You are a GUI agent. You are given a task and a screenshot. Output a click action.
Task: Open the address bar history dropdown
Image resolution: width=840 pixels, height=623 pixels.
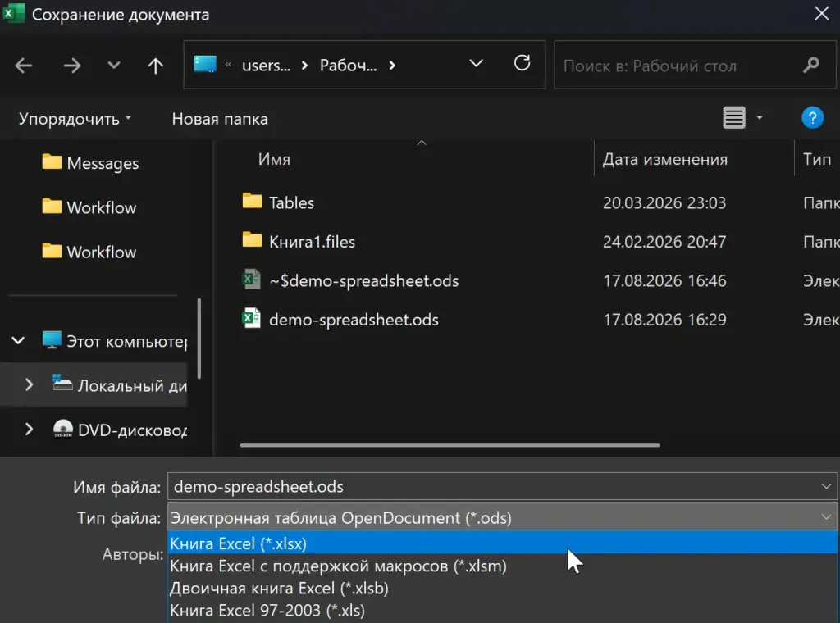tap(476, 64)
